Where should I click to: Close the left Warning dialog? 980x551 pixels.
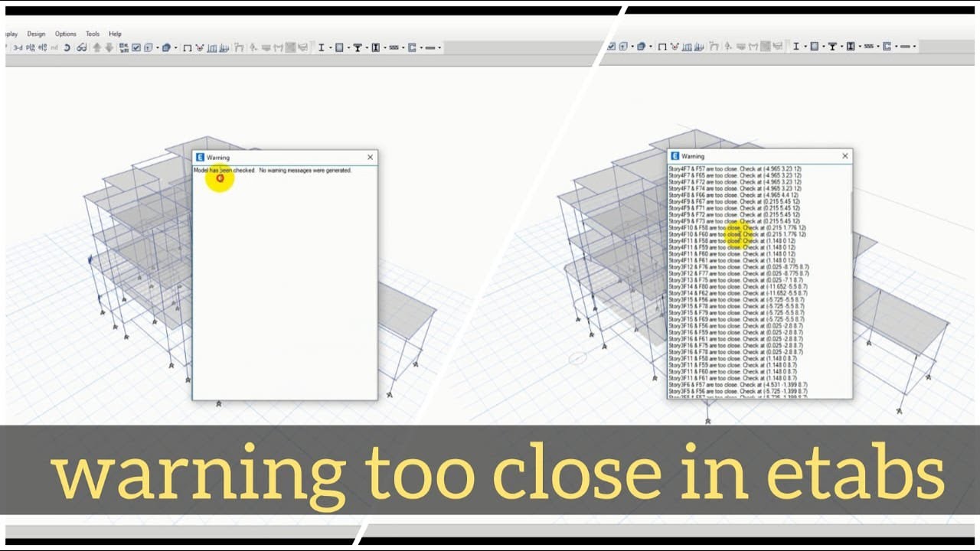click(x=370, y=157)
